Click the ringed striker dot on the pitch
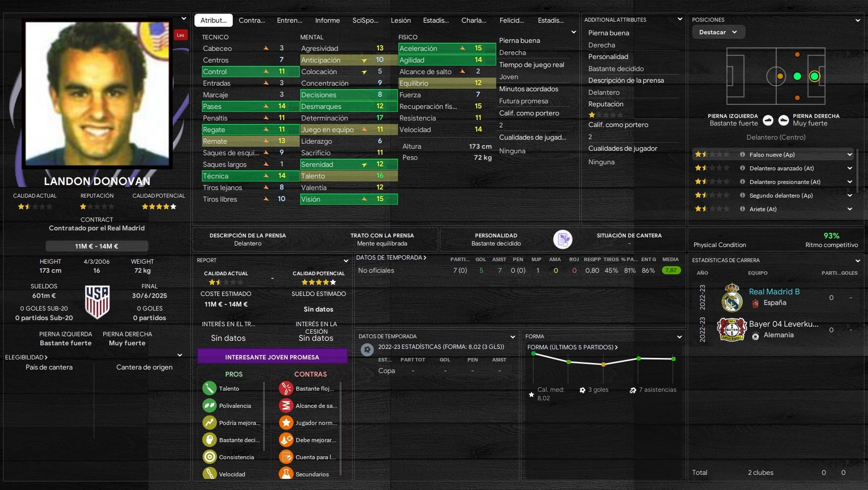This screenshot has height=490, width=868. 815,76
